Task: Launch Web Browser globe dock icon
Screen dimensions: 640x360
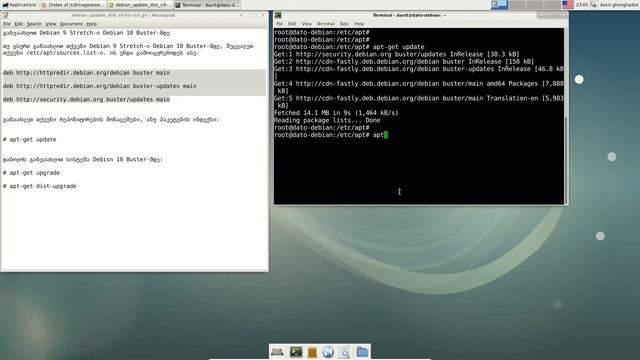Action: coord(328,352)
